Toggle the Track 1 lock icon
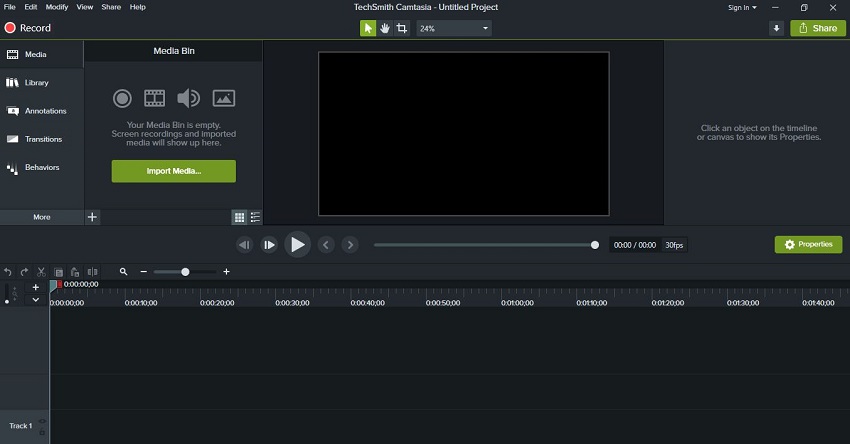850x444 pixels. tap(42, 431)
